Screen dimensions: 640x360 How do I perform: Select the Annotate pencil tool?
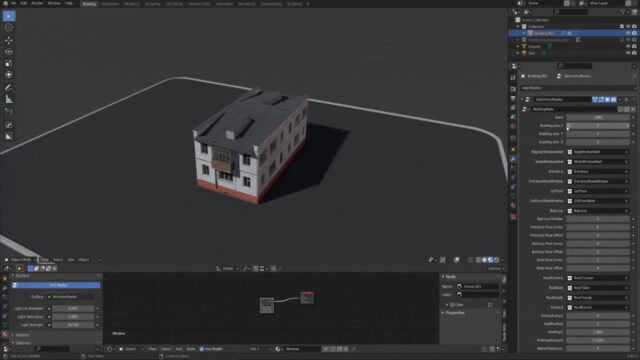[9, 87]
